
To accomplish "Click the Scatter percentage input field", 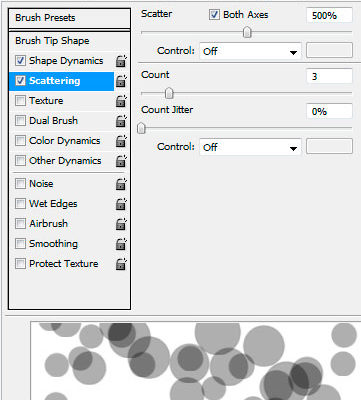I will click(x=329, y=15).
